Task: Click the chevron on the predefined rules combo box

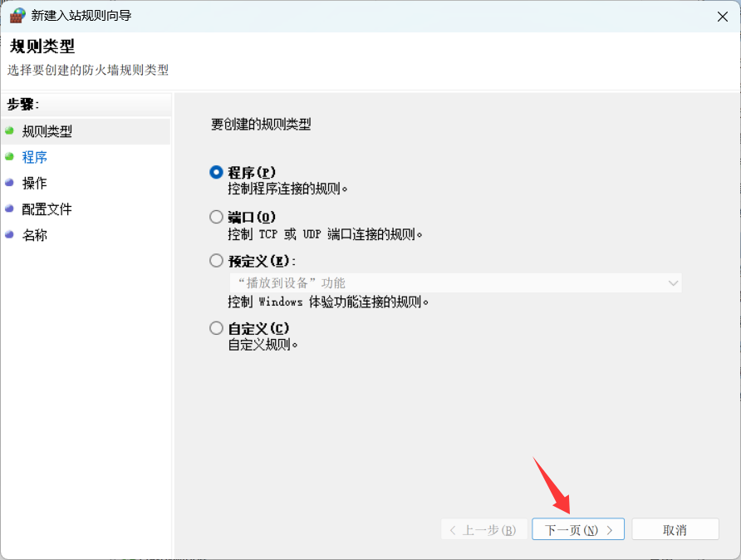Action: (673, 282)
